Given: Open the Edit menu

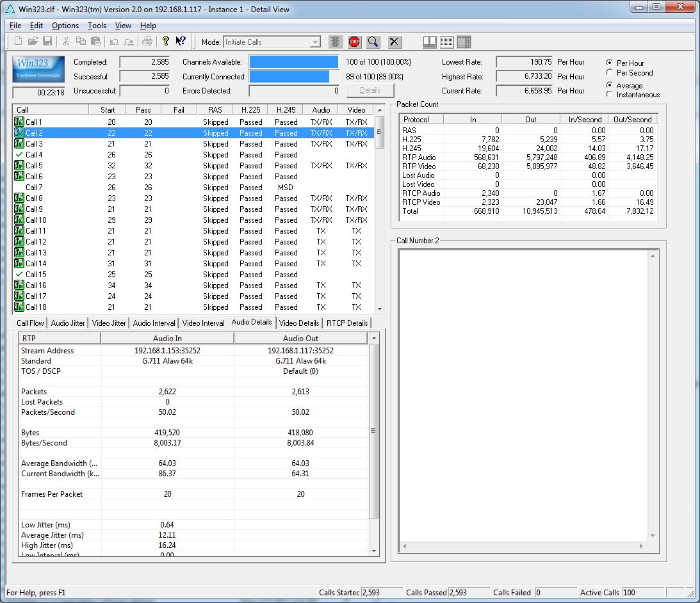Looking at the screenshot, I should click(36, 26).
